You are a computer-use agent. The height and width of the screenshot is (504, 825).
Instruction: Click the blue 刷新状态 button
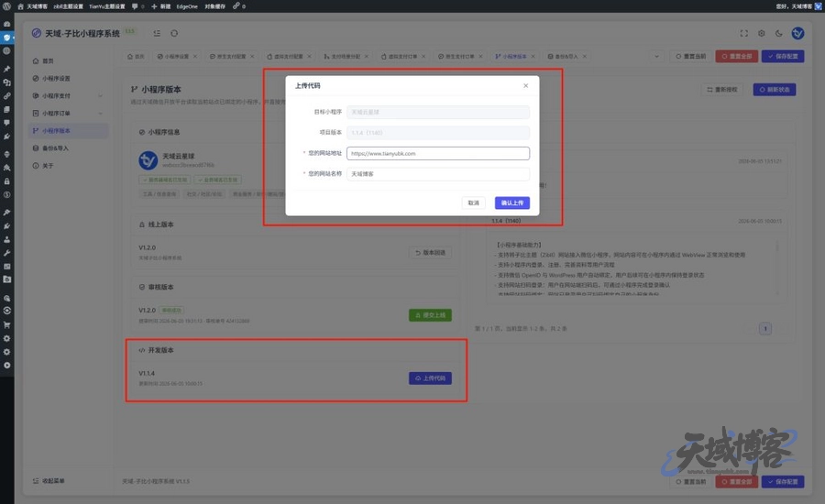tap(775, 90)
